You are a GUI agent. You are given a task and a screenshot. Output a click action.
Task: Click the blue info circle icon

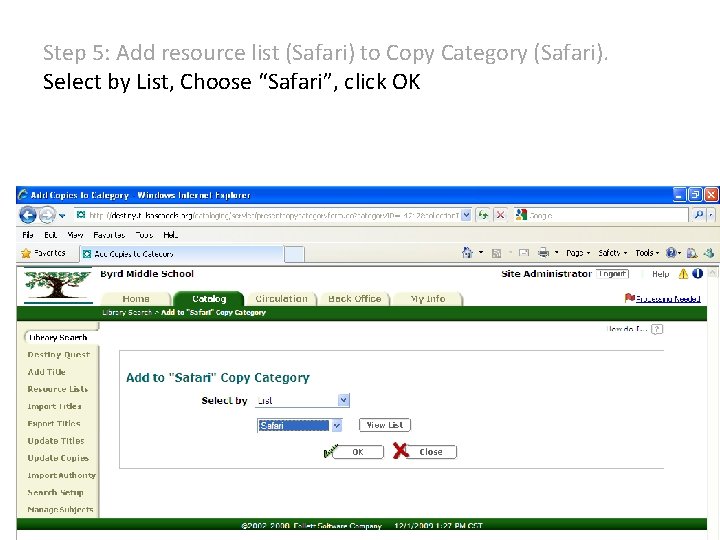pyautogui.click(x=698, y=274)
